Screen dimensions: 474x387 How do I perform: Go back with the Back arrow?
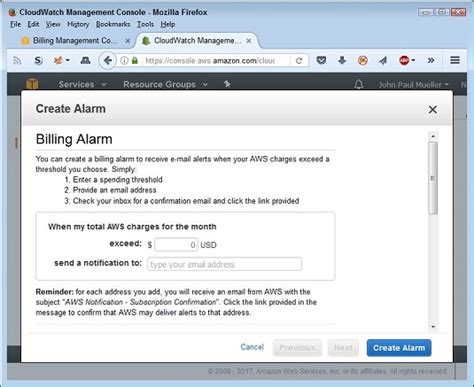tap(107, 60)
